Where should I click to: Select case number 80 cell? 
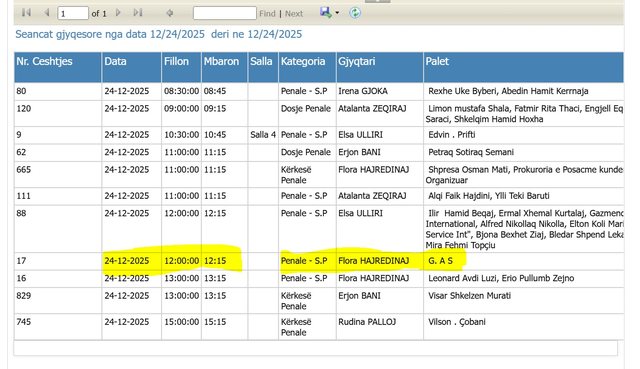58,91
